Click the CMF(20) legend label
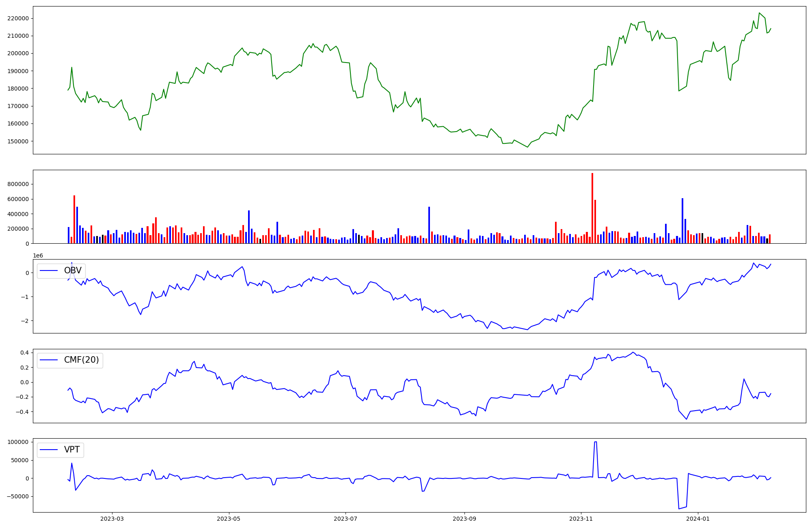 pos(81,360)
